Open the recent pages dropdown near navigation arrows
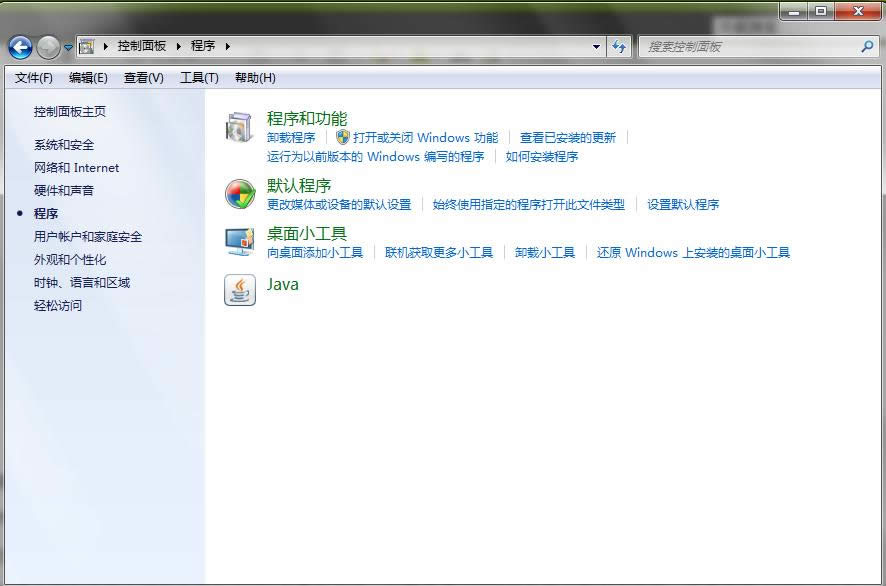Image resolution: width=886 pixels, height=586 pixels. coord(67,46)
